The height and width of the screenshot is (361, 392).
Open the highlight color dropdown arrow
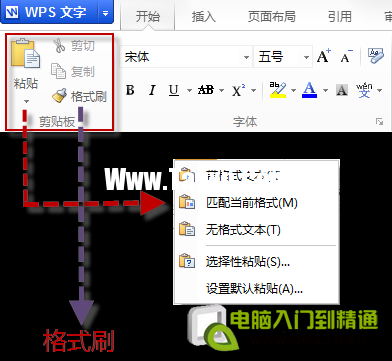(293, 90)
